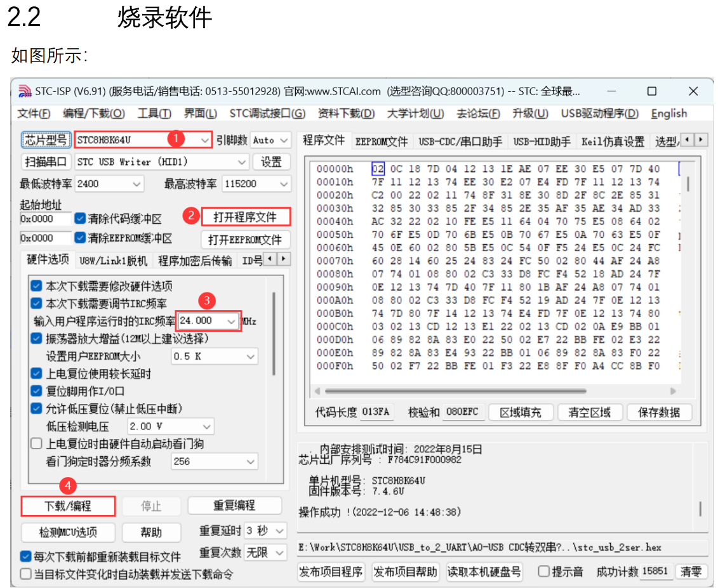718x588 pixels.
Task: Open the 资料下载(D) menu
Action: coord(346,114)
